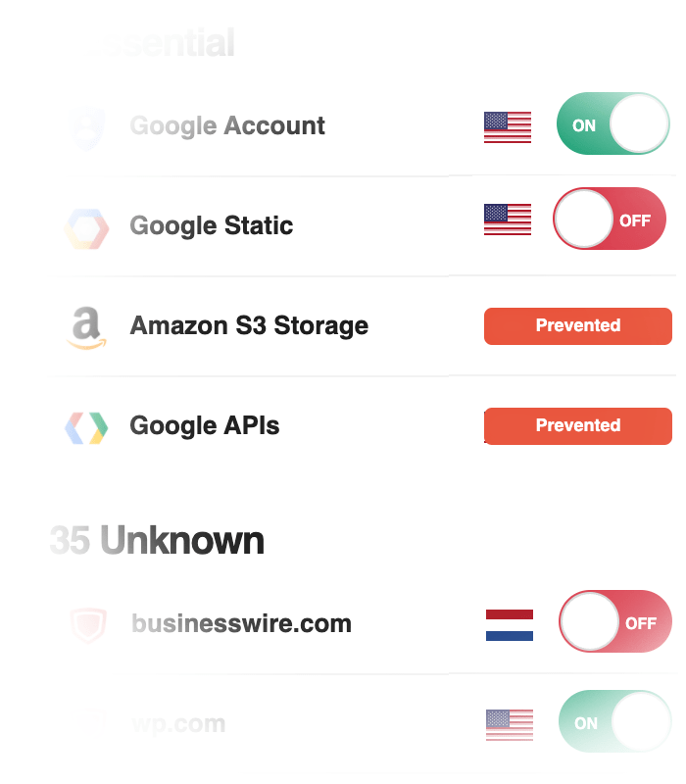The image size is (686, 784).
Task: Click Prevented for Amazon S3 Storage
Action: click(x=577, y=325)
